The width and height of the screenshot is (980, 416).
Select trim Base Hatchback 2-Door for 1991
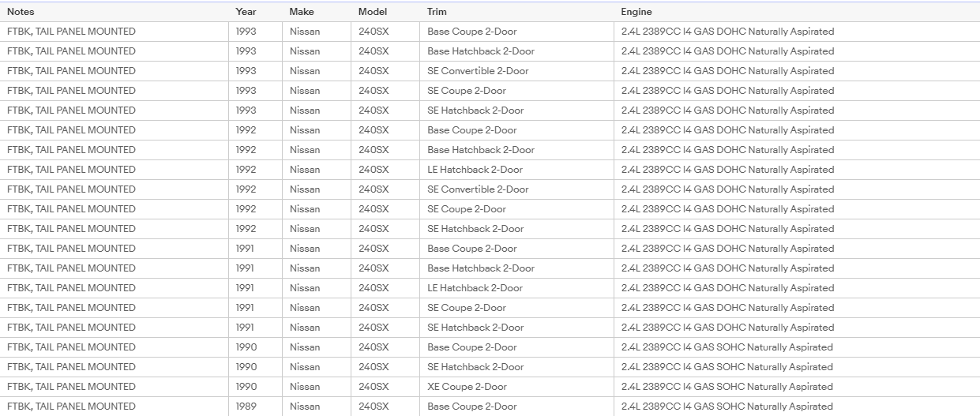click(481, 268)
